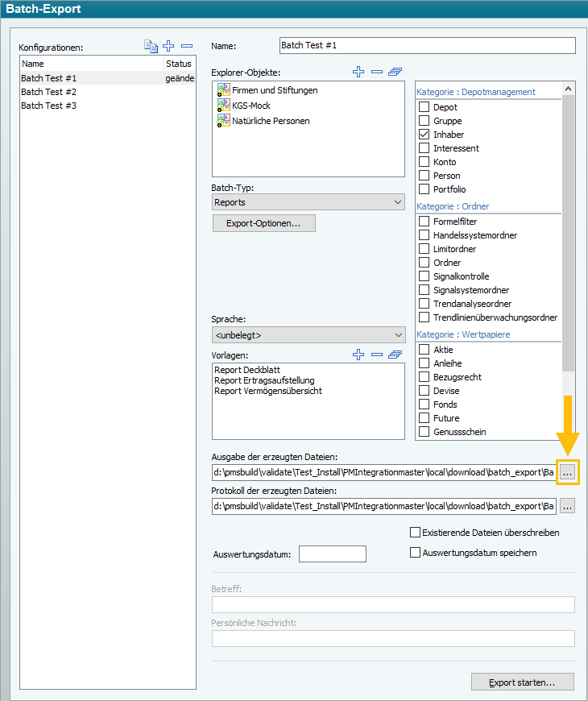Viewport: 588px width, 701px height.
Task: Enable the Depot checkbox
Action: 424,107
